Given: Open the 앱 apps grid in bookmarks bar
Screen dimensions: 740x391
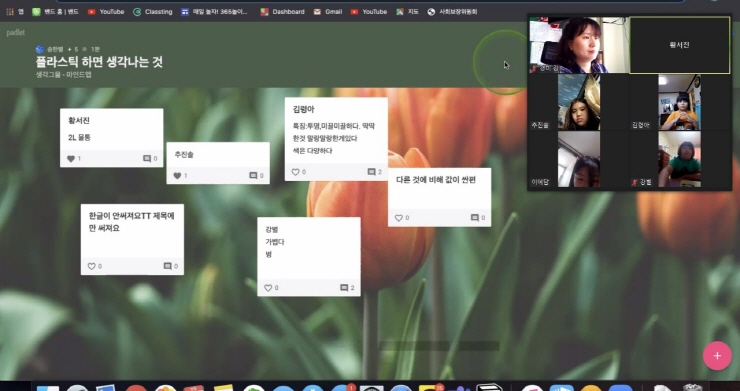Looking at the screenshot, I should pyautogui.click(x=15, y=12).
